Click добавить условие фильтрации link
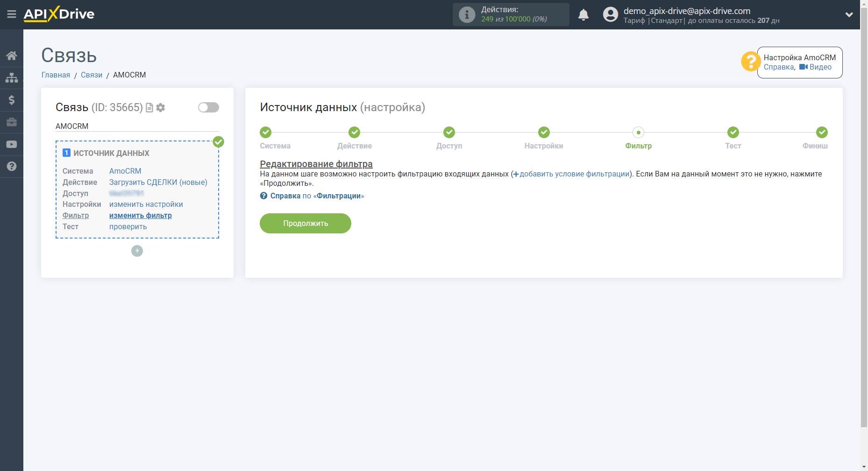Viewport: 868px width, 471px height. (x=571, y=174)
